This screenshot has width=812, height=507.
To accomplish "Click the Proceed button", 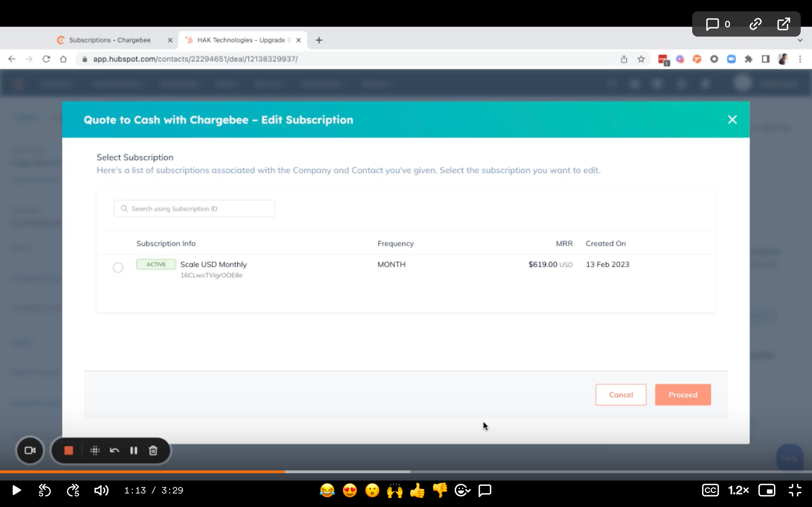I will [x=683, y=395].
